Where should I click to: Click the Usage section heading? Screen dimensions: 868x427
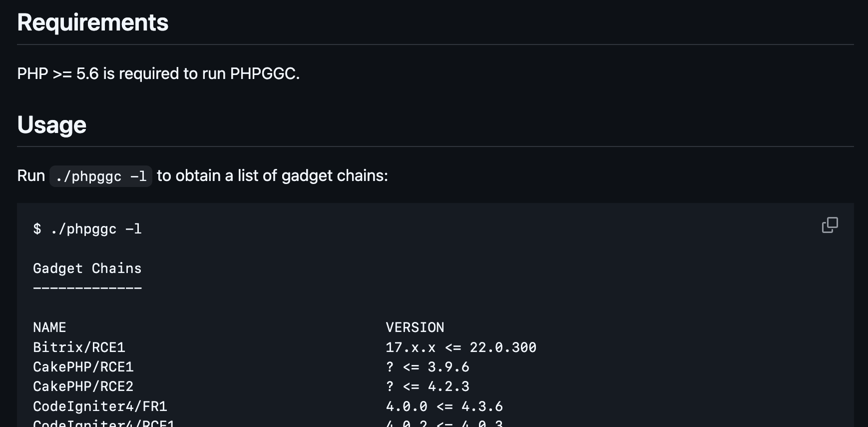(52, 124)
